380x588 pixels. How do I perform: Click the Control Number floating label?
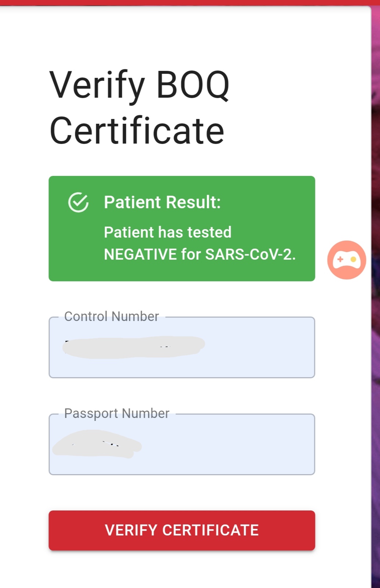(111, 317)
